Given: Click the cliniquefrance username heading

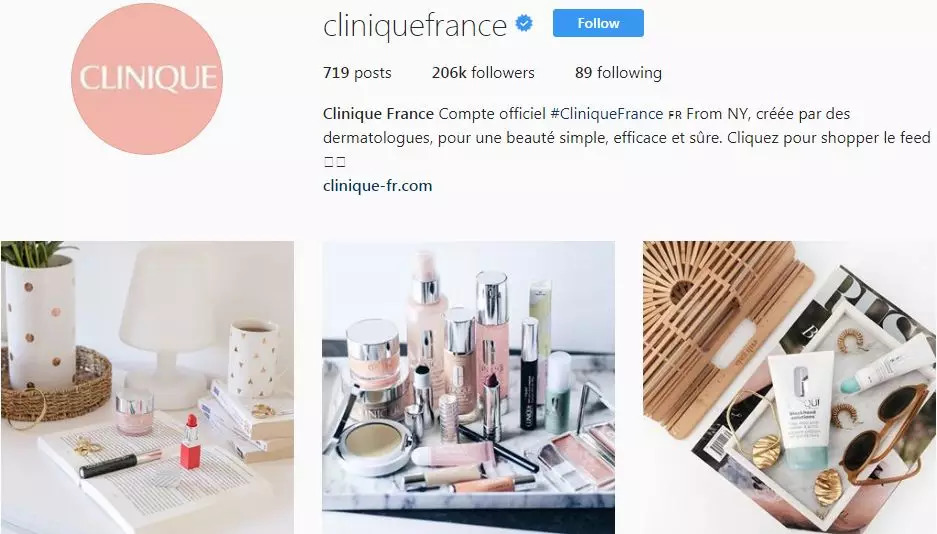Looking at the screenshot, I should (415, 25).
